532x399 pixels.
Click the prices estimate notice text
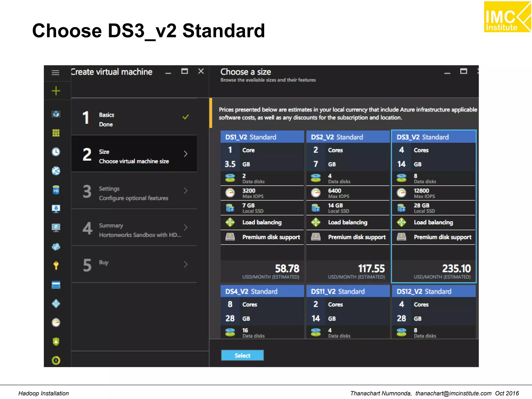coord(348,114)
